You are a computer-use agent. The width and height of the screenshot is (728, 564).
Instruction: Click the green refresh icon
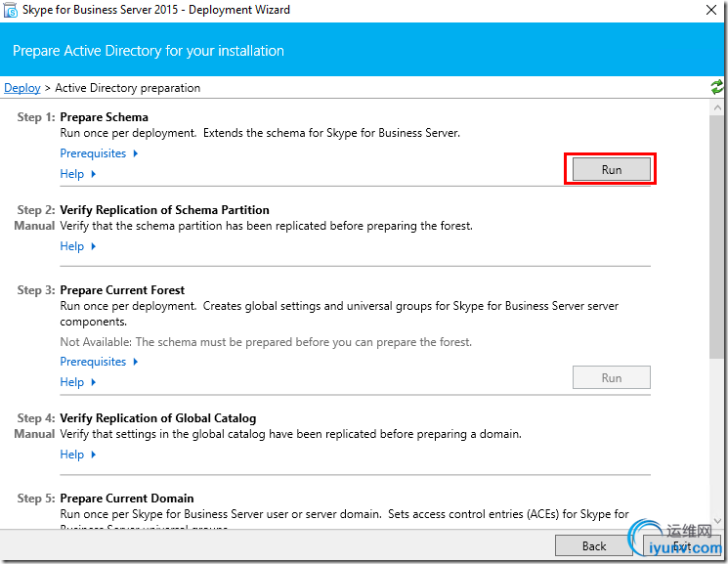(717, 88)
